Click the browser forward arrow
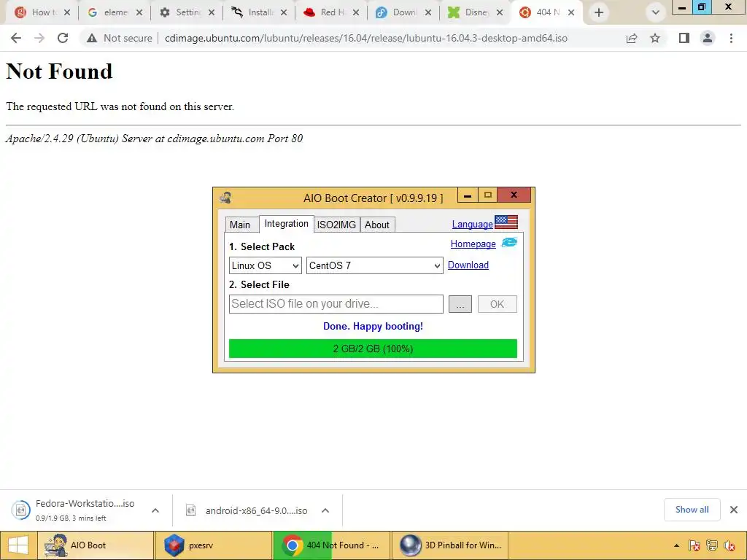This screenshot has width=747, height=560. click(39, 38)
